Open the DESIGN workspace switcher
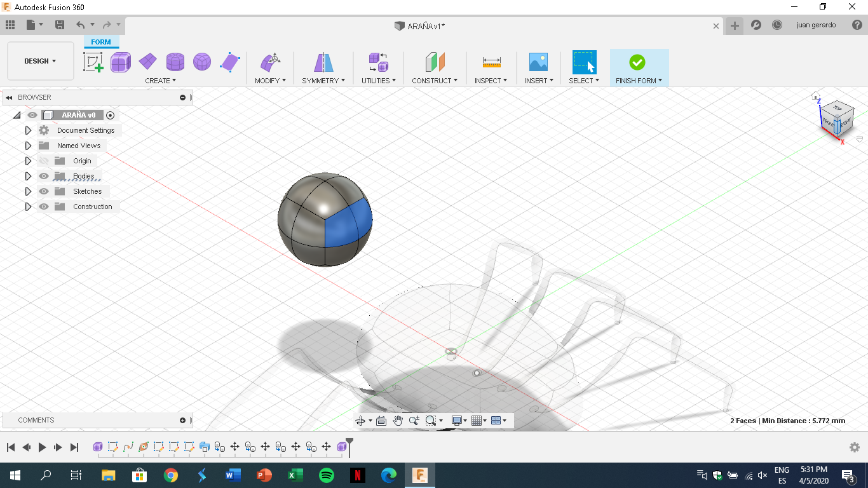The height and width of the screenshot is (488, 868). point(40,61)
